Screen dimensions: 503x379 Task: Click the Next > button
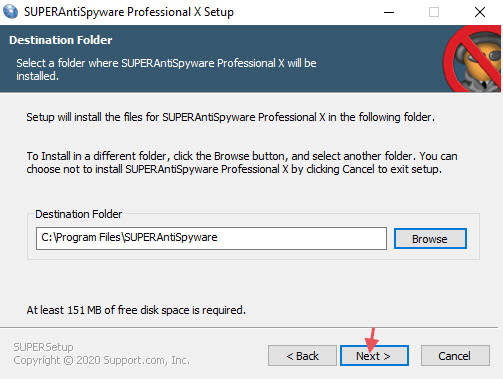[374, 356]
